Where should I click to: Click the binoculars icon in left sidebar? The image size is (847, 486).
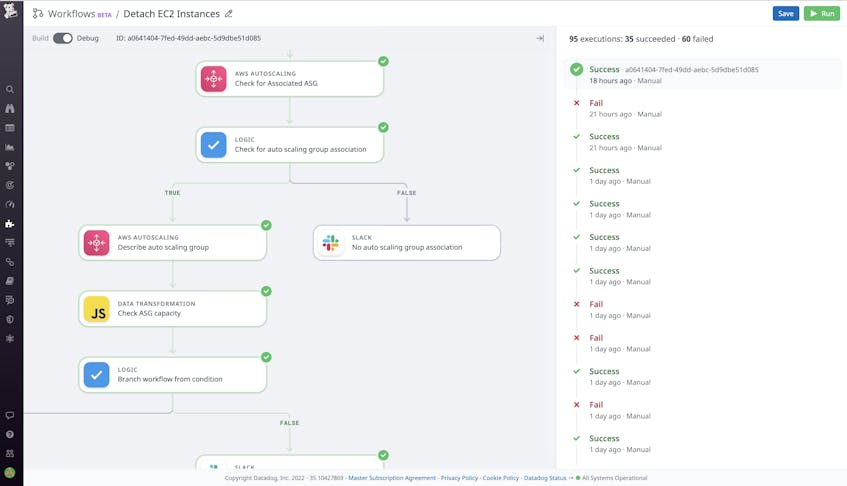[10, 109]
